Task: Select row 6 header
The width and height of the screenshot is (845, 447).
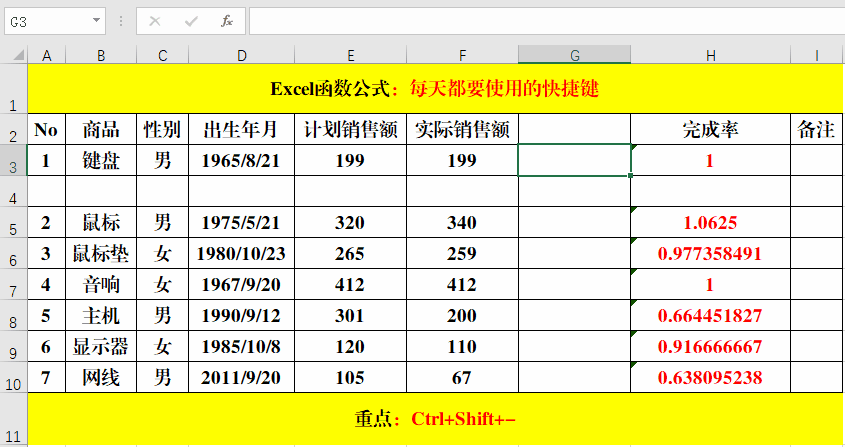Action: 13,253
